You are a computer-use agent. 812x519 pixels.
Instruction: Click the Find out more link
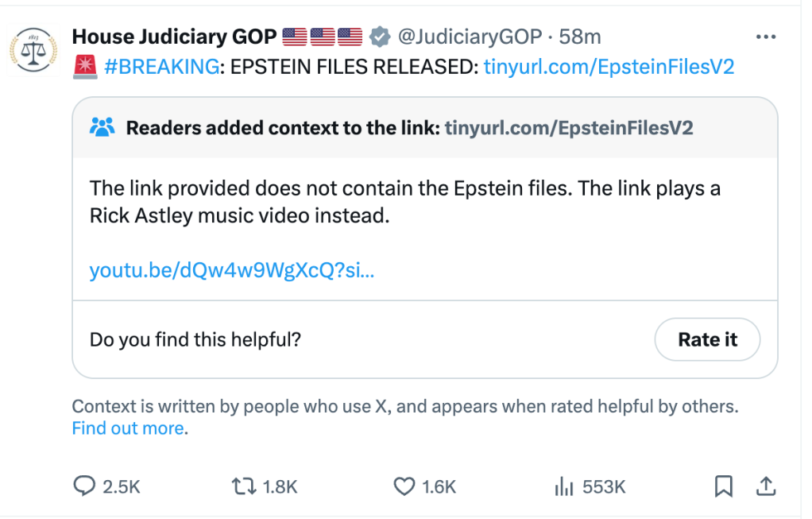click(128, 428)
